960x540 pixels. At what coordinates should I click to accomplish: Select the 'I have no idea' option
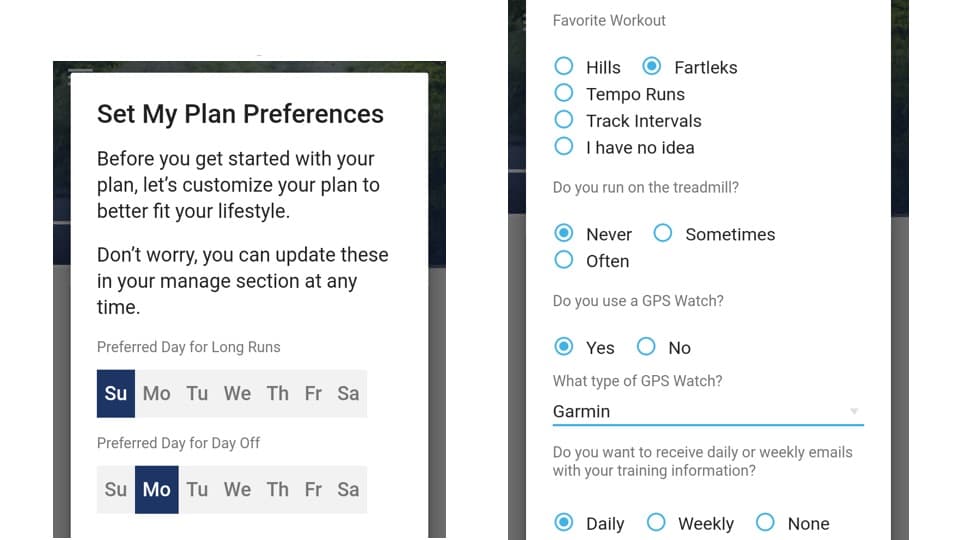coord(563,147)
